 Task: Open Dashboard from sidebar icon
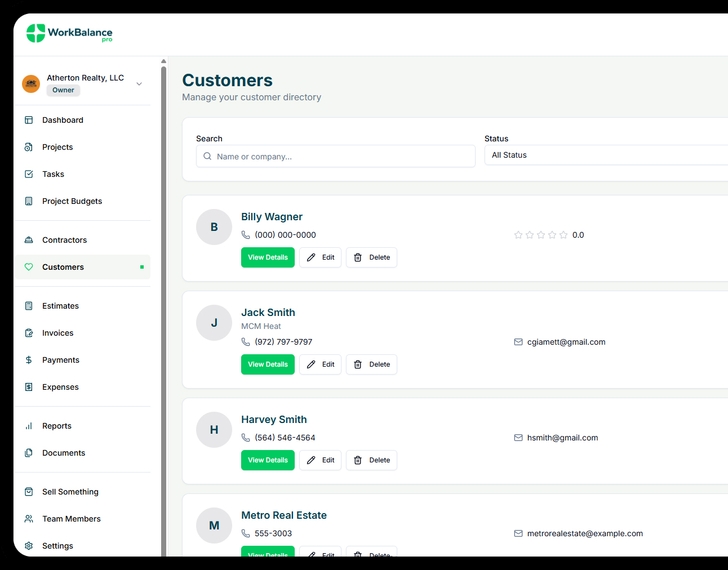[29, 120]
